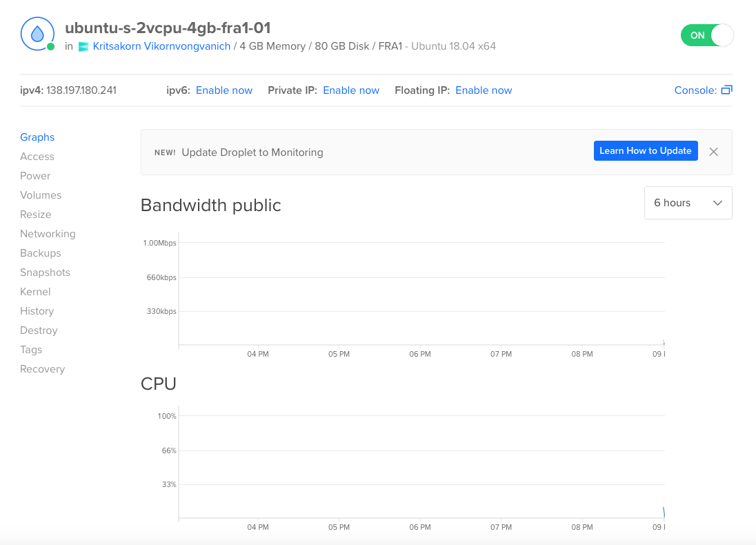The image size is (756, 545).
Task: Navigate to Volumes in sidebar
Action: click(x=41, y=195)
